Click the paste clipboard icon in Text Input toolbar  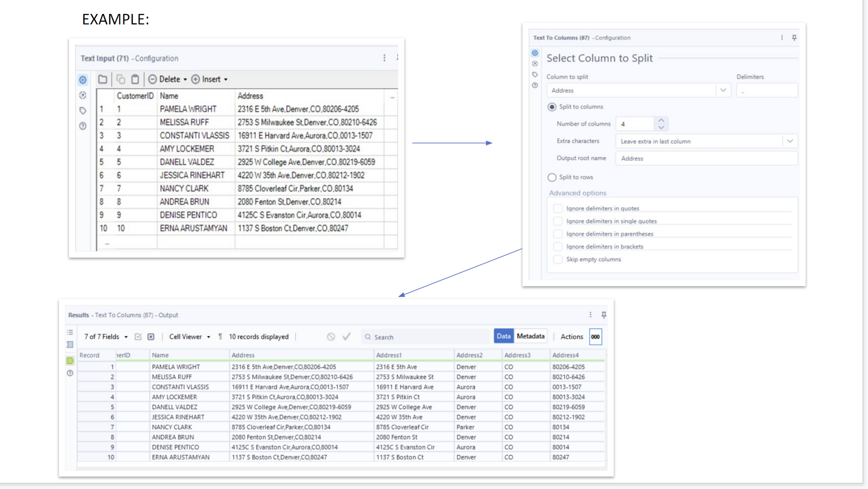click(135, 79)
